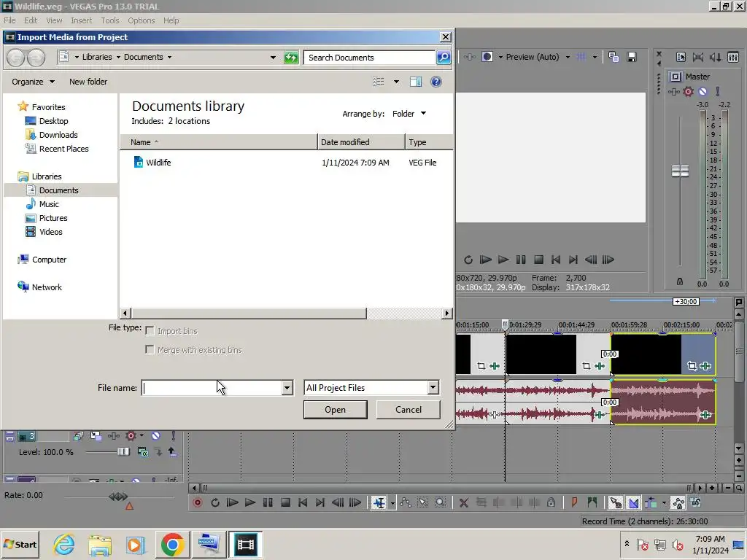Open Video Preview split screen view icon
The height and width of the screenshot is (560, 747).
point(487,57)
